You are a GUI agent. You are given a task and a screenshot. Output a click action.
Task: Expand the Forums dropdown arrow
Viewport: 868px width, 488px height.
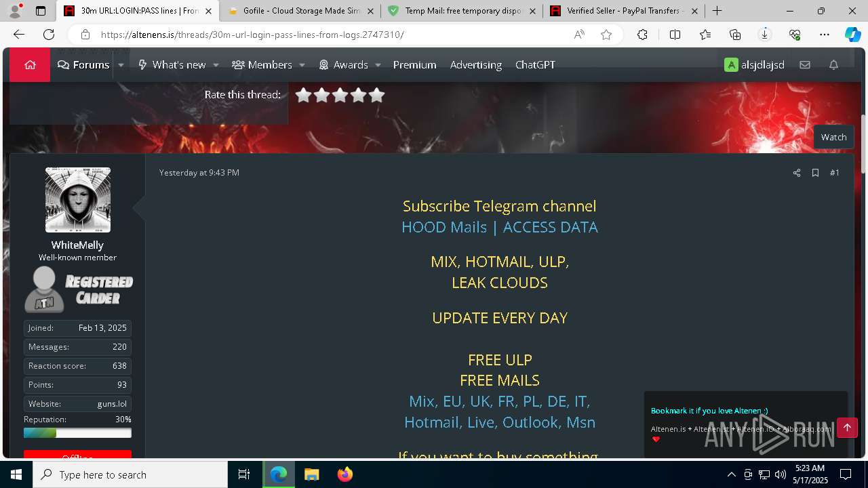point(121,65)
